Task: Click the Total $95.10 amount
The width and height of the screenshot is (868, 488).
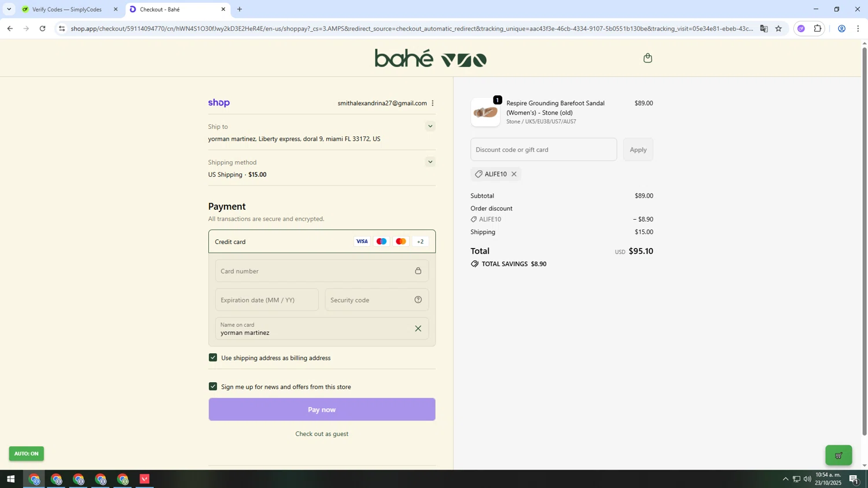Action: coord(641,252)
